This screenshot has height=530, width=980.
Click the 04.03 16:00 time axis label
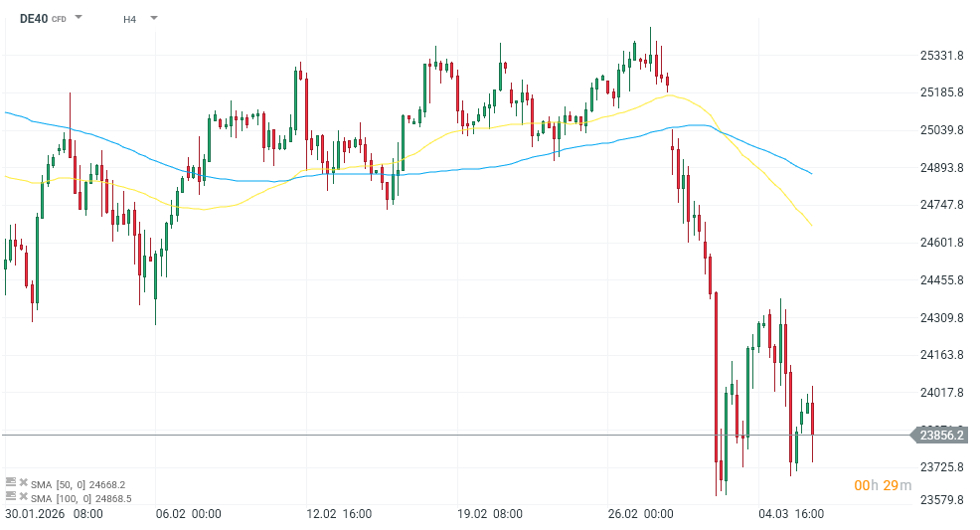click(x=791, y=514)
